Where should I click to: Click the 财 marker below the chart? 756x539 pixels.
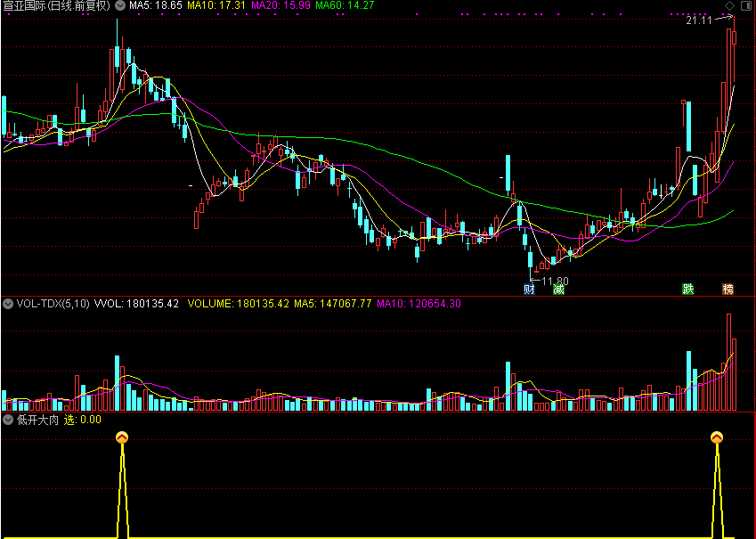pos(529,290)
